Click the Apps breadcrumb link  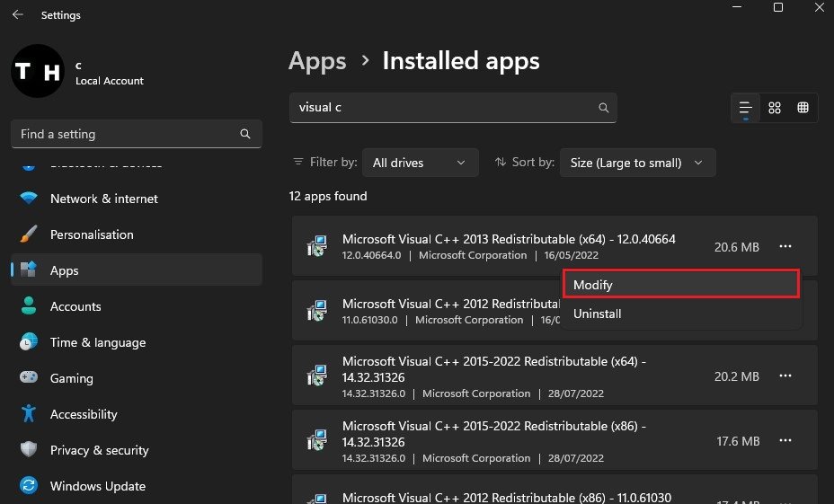tap(317, 61)
